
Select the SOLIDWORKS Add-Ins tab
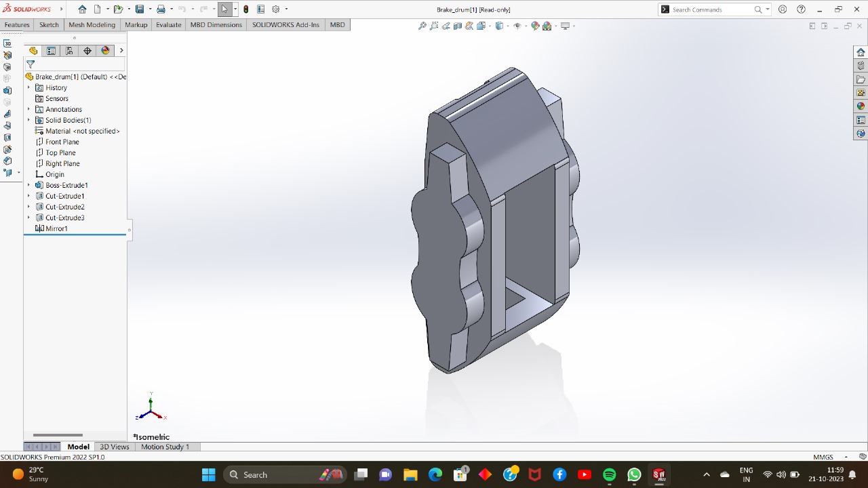(285, 25)
